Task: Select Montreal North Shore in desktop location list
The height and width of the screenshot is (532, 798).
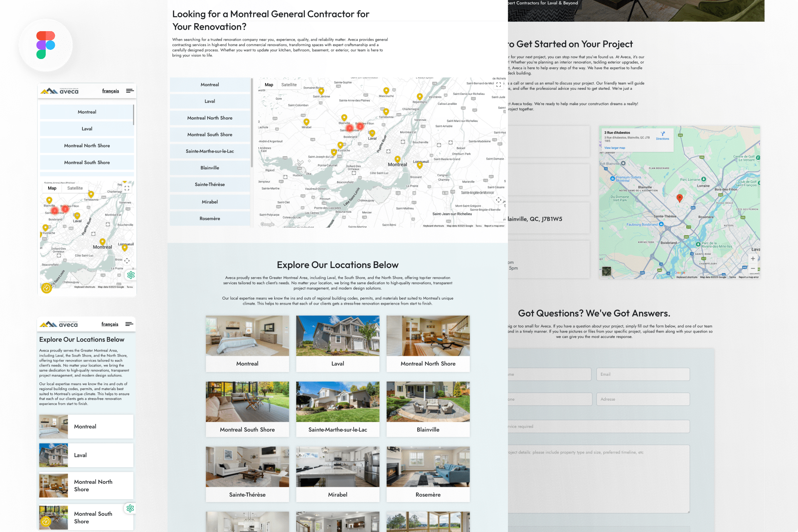Action: coord(209,118)
